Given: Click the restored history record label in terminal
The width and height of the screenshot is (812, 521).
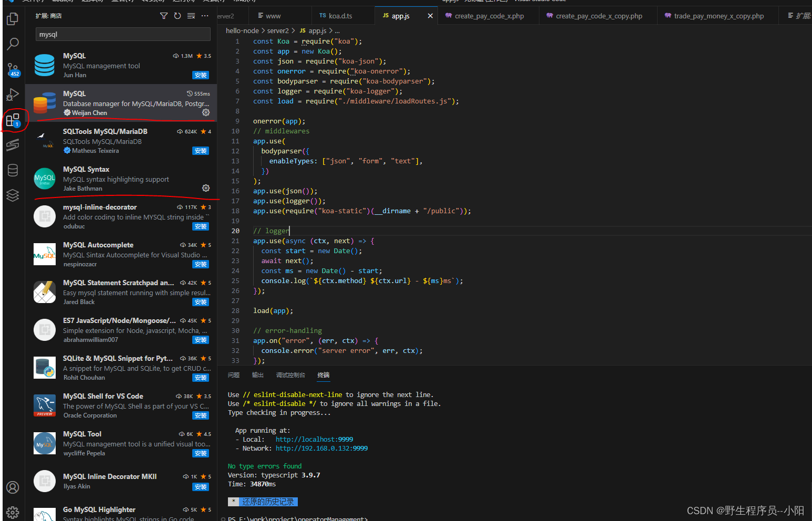Looking at the screenshot, I should point(268,502).
